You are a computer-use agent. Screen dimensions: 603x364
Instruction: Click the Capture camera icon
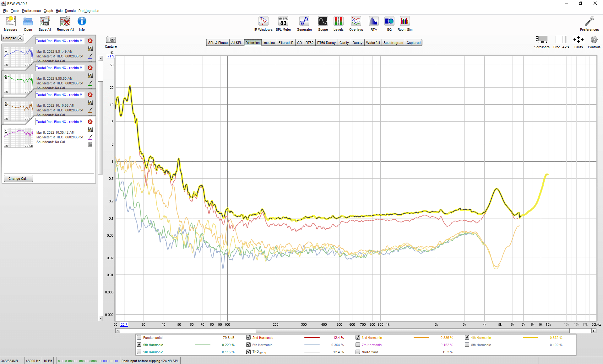point(111,40)
